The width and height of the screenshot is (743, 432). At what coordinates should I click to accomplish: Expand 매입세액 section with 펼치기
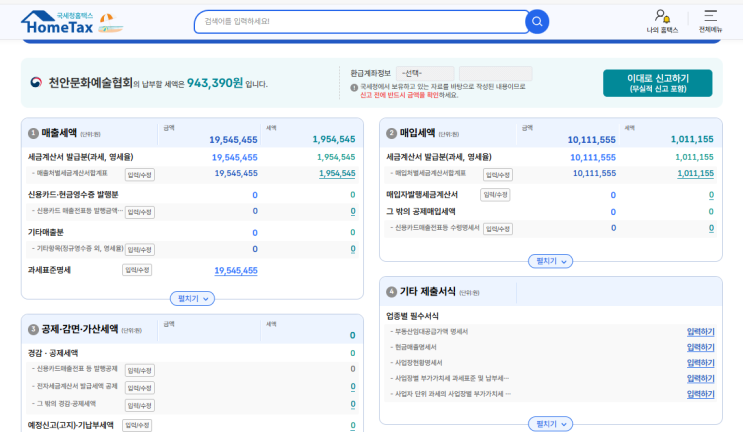coord(551,261)
